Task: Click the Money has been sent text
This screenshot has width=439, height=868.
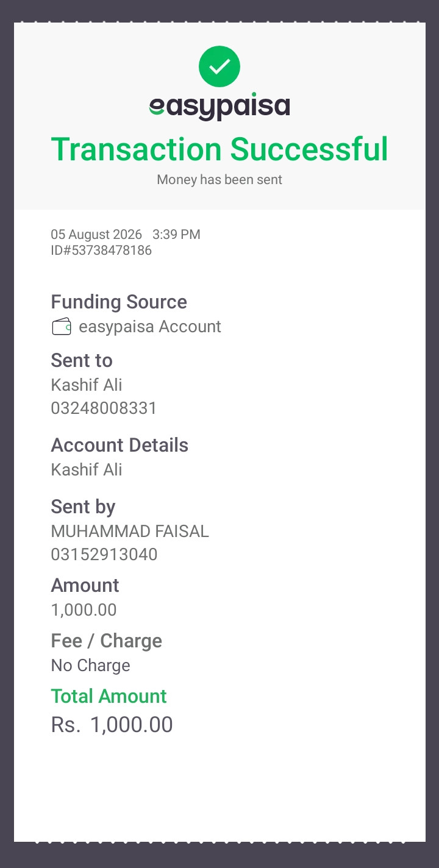Action: (x=220, y=180)
